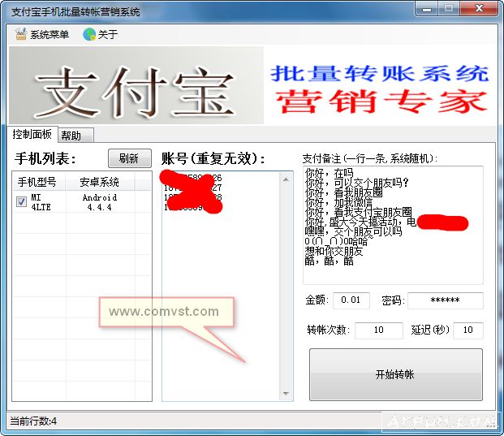504x436 pixels.
Task: Switch to the 控制面板 tab
Action: [x=32, y=134]
